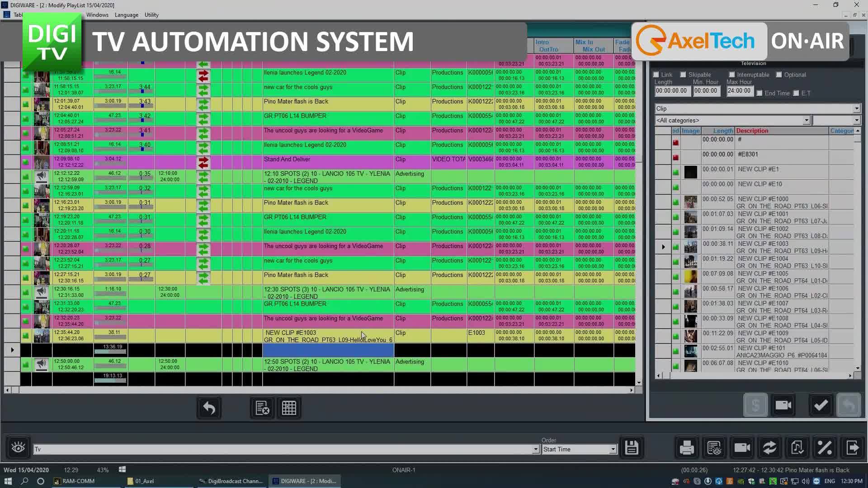Sort clips by Length column header

[x=718, y=131]
